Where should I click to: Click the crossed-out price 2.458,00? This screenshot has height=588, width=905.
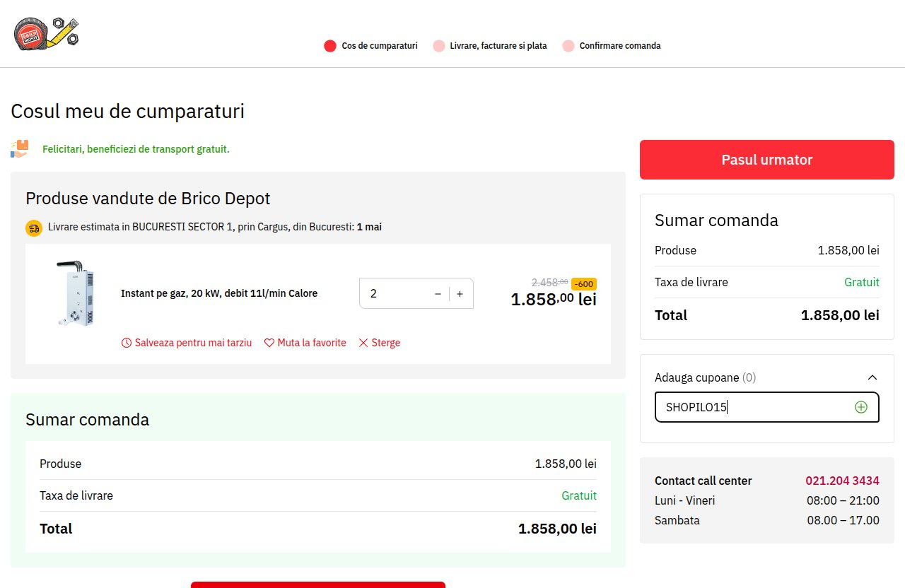click(x=549, y=282)
